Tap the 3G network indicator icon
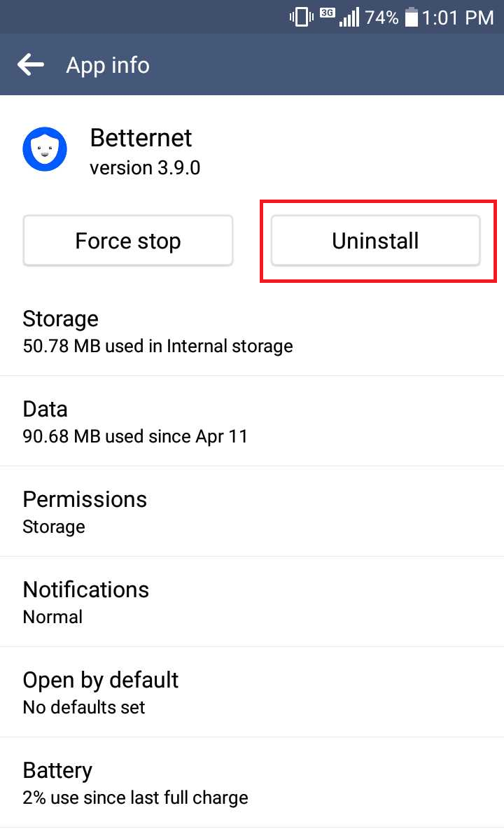This screenshot has height=829, width=504. pos(328,13)
